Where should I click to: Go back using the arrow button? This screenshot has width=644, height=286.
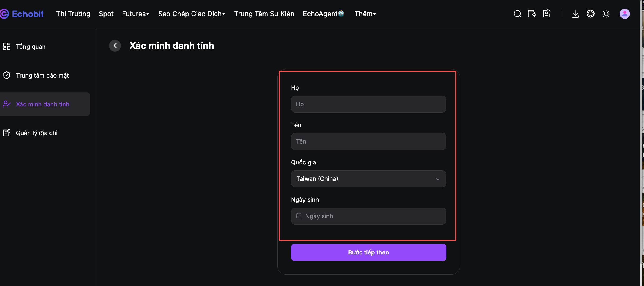pos(115,46)
